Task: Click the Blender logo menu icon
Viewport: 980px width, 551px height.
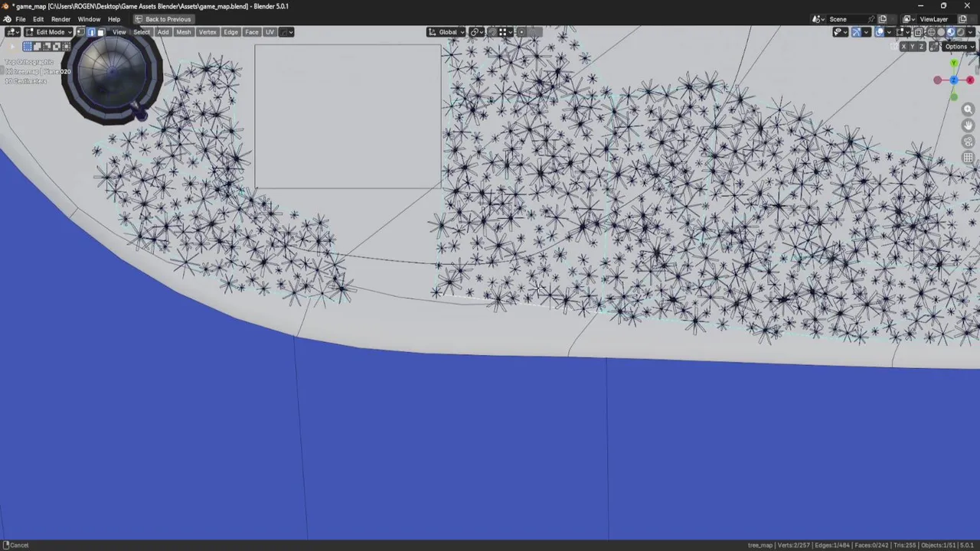Action: tap(7, 19)
